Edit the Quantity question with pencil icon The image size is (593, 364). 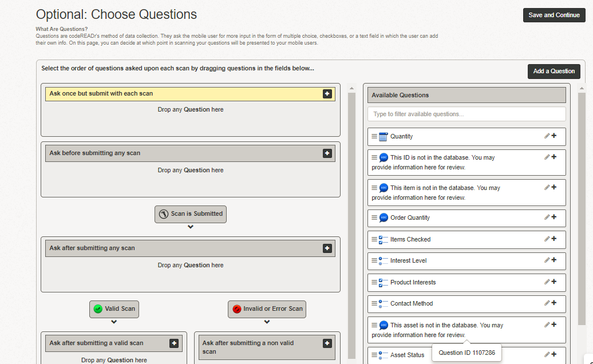tap(547, 136)
